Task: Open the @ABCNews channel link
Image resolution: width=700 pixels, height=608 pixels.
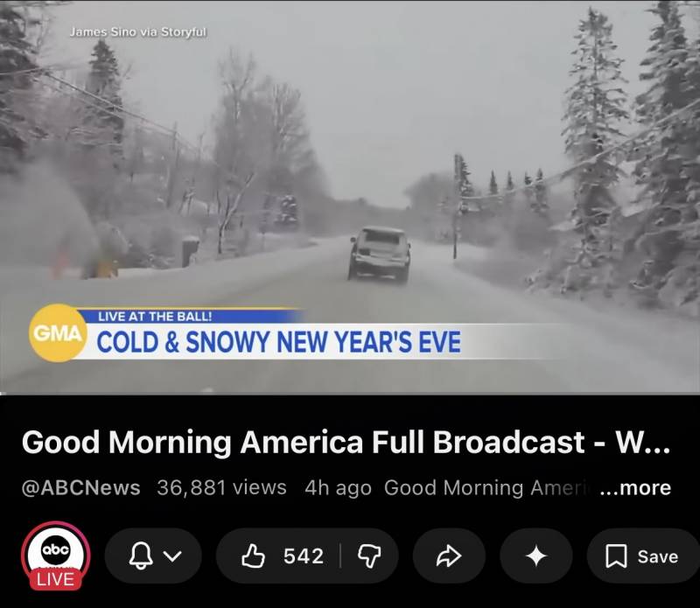Action: [x=80, y=488]
